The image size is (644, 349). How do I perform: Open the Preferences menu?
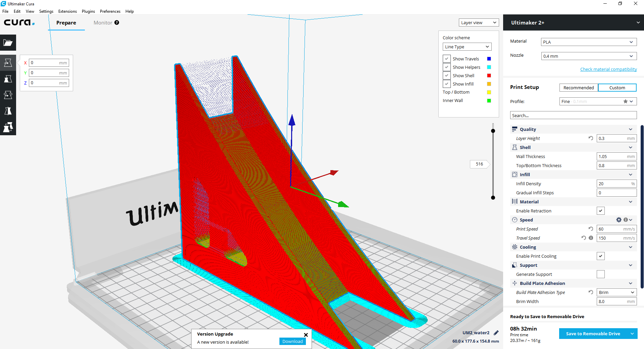(x=110, y=11)
